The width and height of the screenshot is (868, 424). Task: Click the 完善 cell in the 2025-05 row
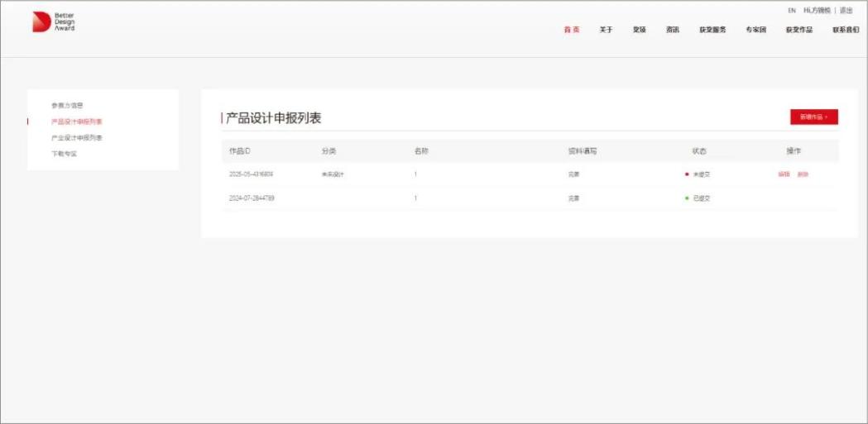[x=573, y=174]
